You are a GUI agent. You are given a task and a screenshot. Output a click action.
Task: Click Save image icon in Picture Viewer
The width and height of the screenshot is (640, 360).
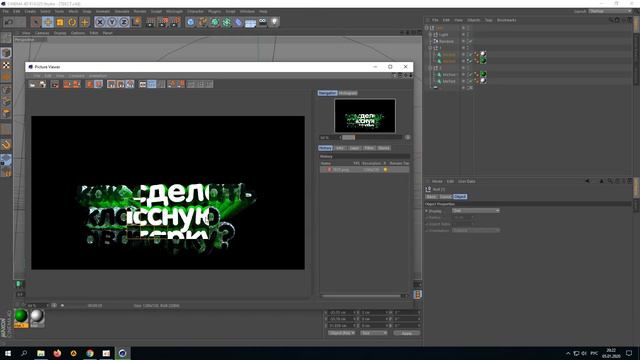pyautogui.click(x=42, y=84)
